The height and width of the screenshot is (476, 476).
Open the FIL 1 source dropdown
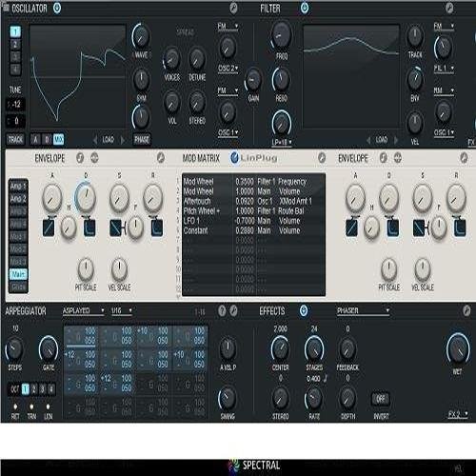pyautogui.click(x=444, y=69)
